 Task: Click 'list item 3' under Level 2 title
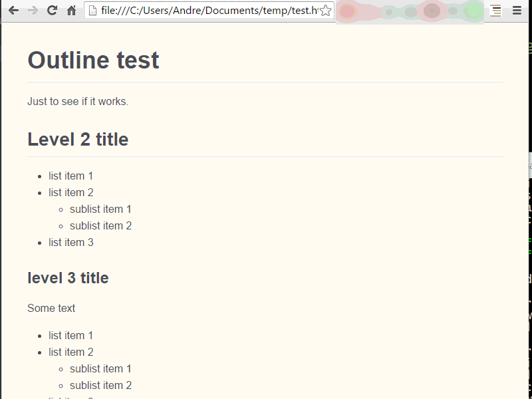71,242
